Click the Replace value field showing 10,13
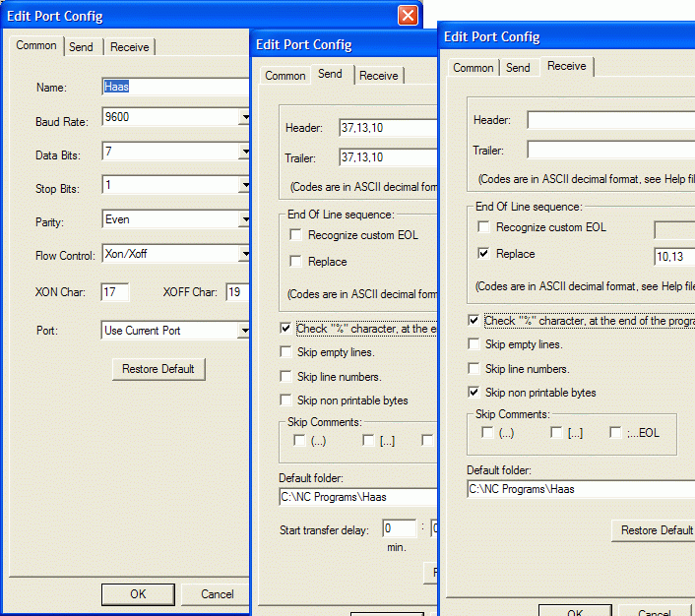The height and width of the screenshot is (616, 695). pos(674,257)
